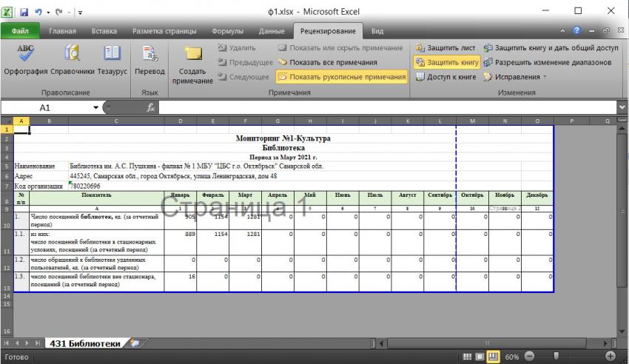Expand the Name Box dropdown arrow
Image resolution: width=629 pixels, height=364 pixels.
(96, 107)
